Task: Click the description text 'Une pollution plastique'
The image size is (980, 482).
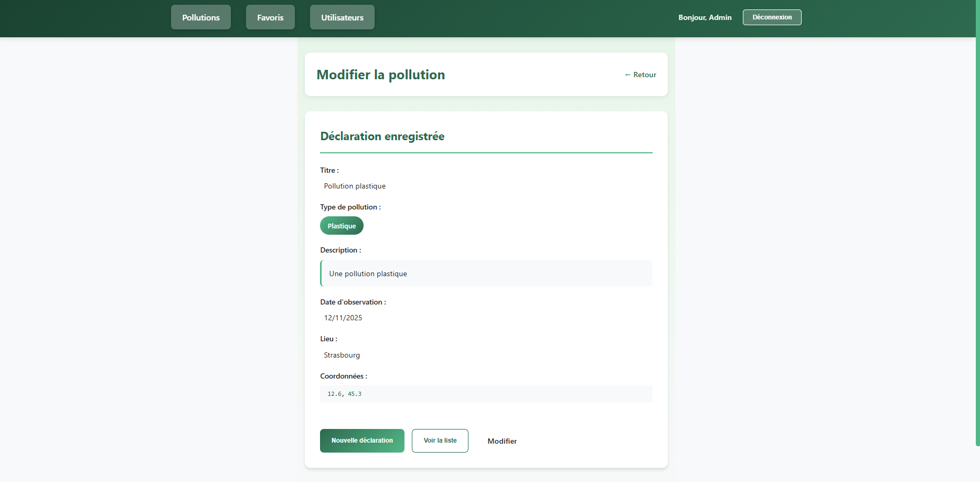Action: coord(368,274)
